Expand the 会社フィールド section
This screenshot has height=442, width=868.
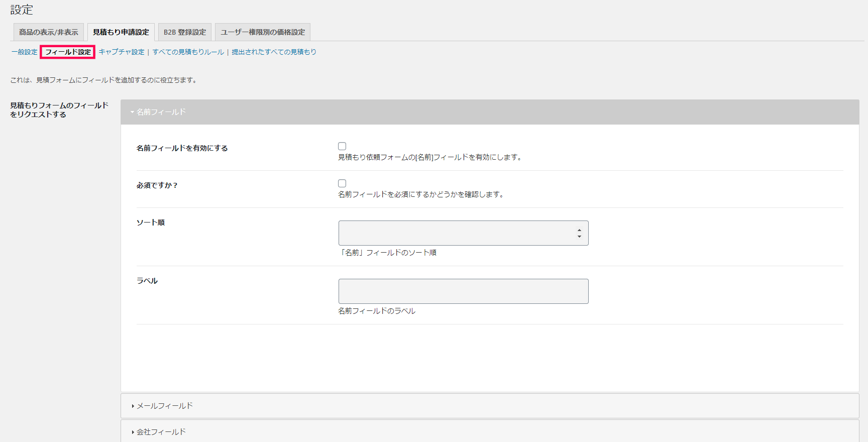pyautogui.click(x=490, y=431)
